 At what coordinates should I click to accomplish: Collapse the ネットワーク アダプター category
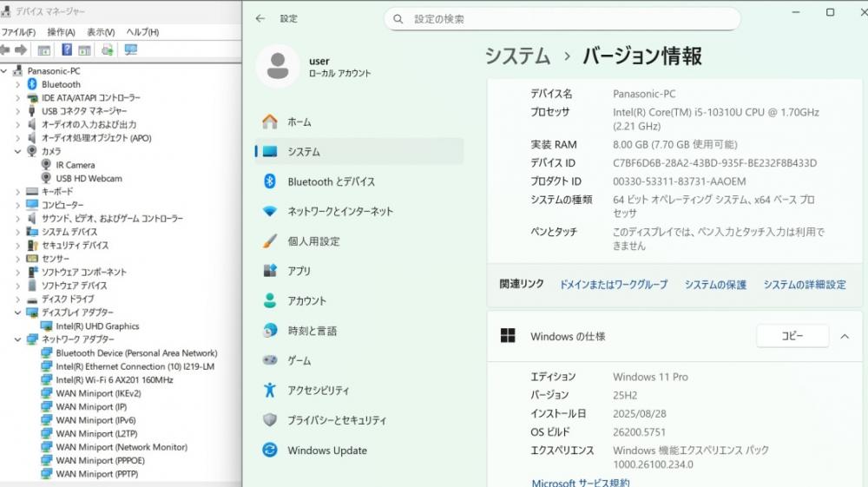tap(17, 339)
